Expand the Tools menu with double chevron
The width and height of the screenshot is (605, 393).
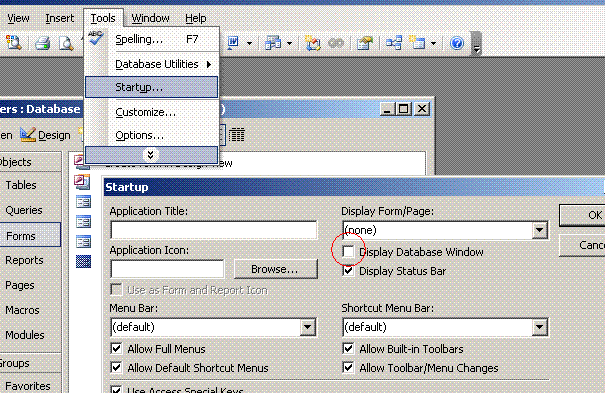pyautogui.click(x=151, y=155)
